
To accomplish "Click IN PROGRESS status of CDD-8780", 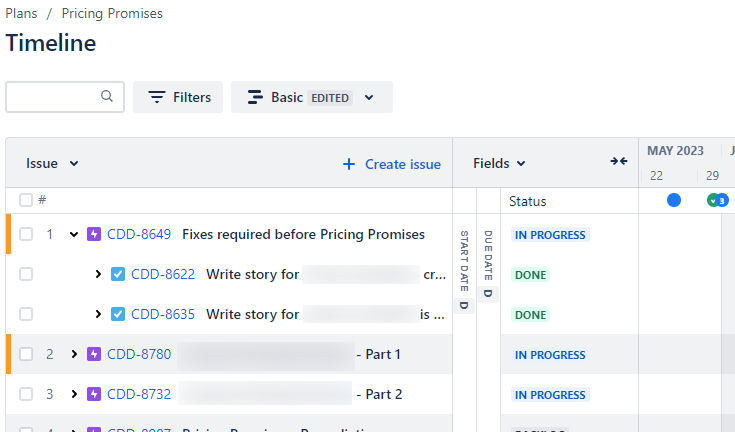I will pyautogui.click(x=550, y=355).
